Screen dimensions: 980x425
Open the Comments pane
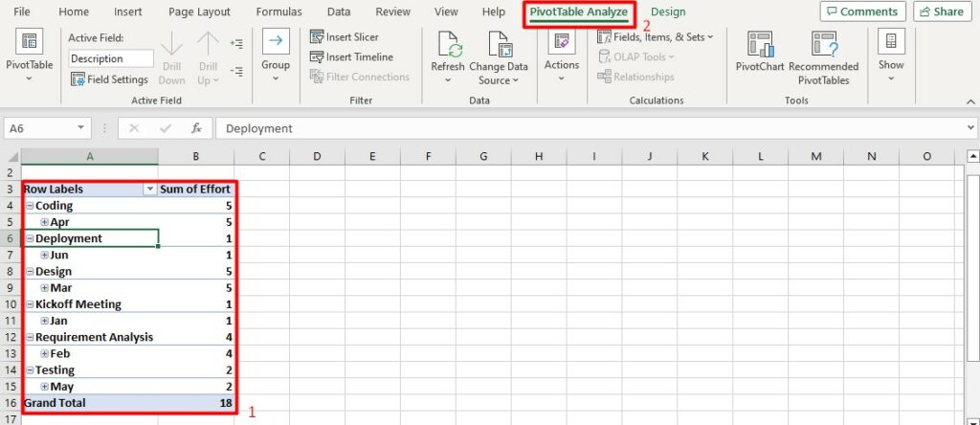tap(862, 11)
